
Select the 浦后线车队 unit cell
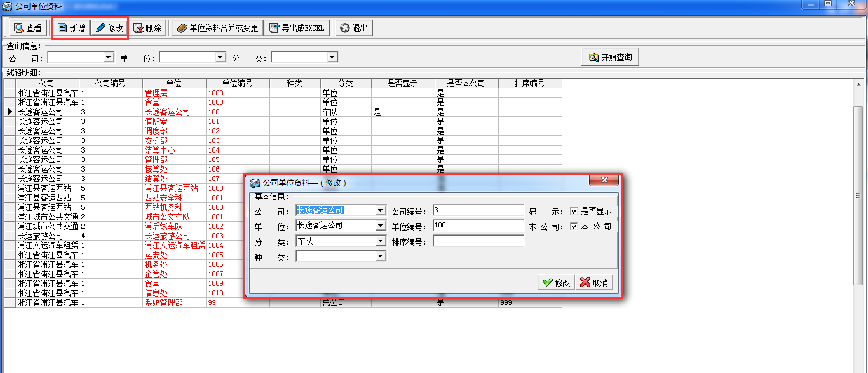coord(174,226)
